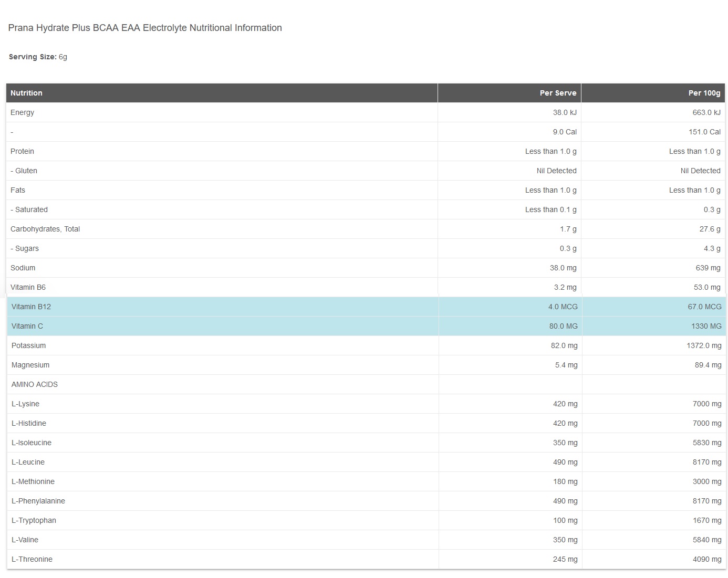The width and height of the screenshot is (728, 578).
Task: Select the 'L-Isoleucine' row label
Action: 32,443
